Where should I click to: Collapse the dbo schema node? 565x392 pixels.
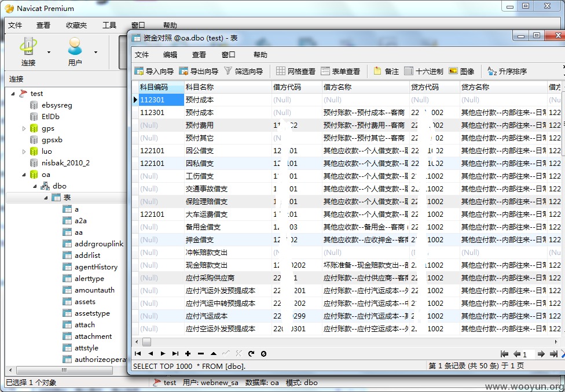[35, 187]
